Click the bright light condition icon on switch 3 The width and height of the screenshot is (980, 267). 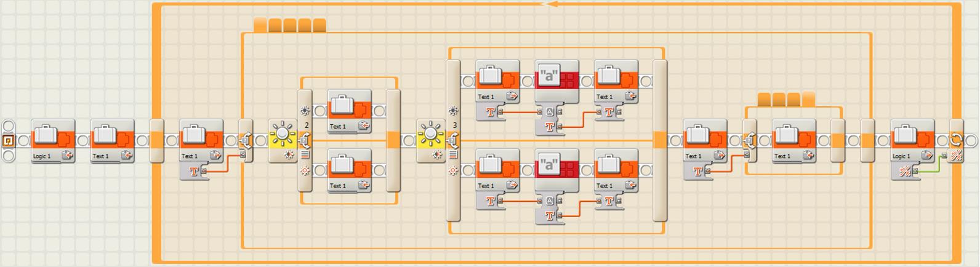tap(453, 111)
